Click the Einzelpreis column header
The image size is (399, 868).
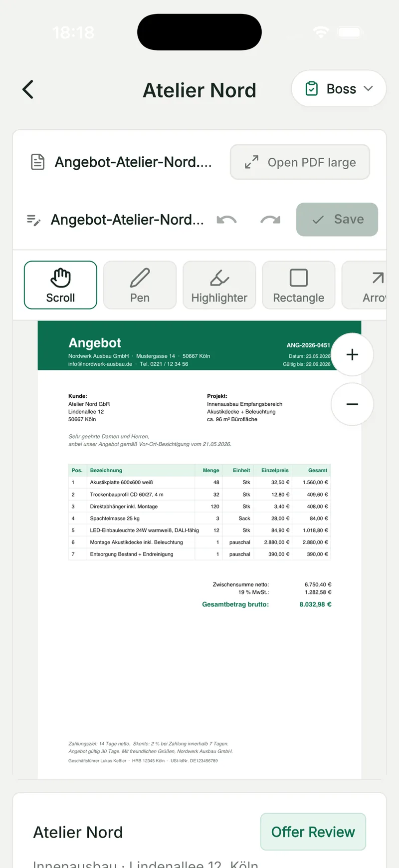click(x=275, y=470)
